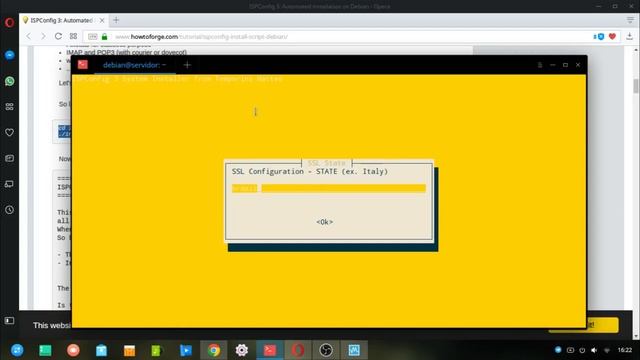Click the scrollbar up arrow in Opera
The height and width of the screenshot is (360, 640).
(x=636, y=50)
